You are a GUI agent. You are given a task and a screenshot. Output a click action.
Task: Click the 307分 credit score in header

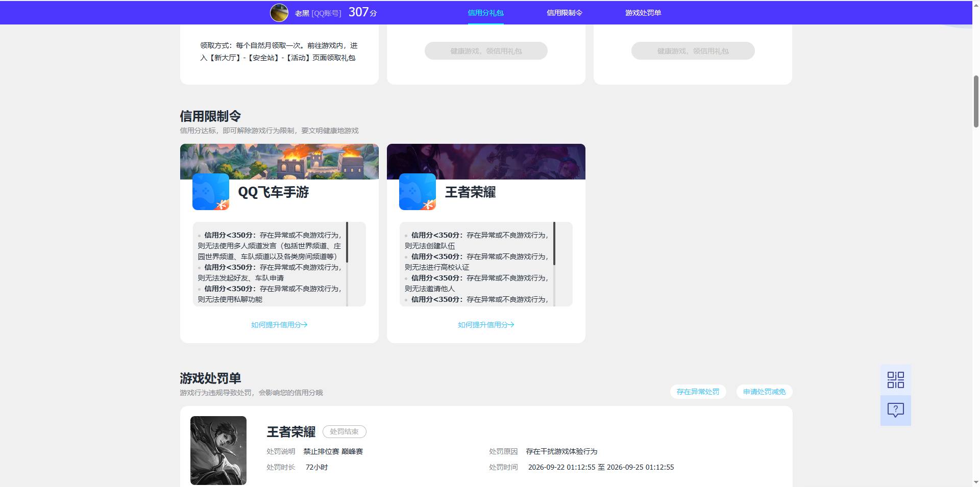[x=362, y=12]
